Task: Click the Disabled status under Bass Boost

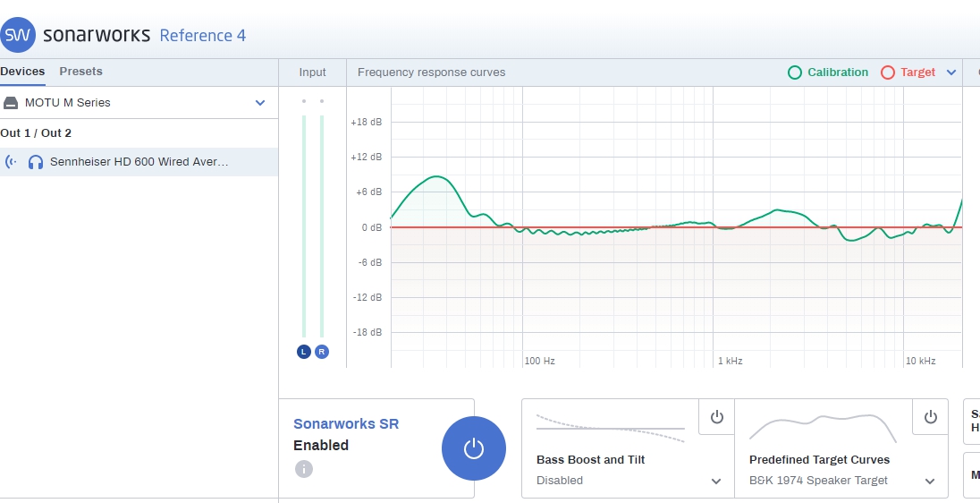Action: 560,481
